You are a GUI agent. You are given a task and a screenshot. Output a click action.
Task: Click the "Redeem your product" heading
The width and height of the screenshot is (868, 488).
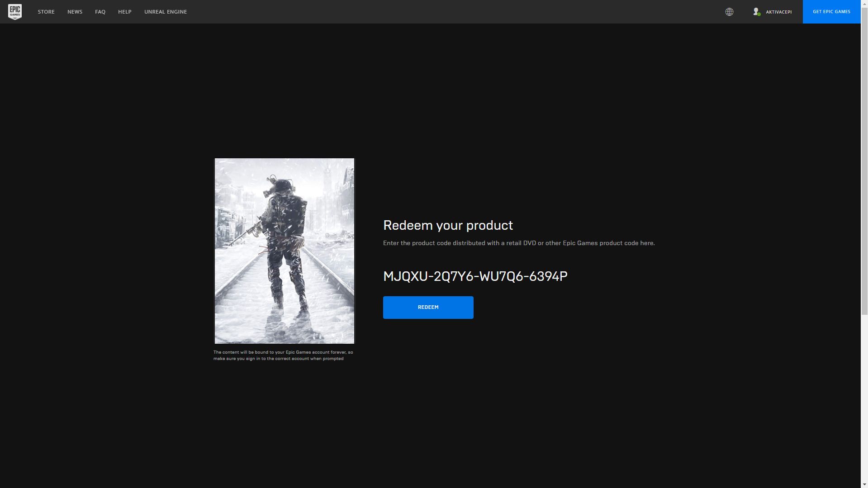pyautogui.click(x=448, y=225)
